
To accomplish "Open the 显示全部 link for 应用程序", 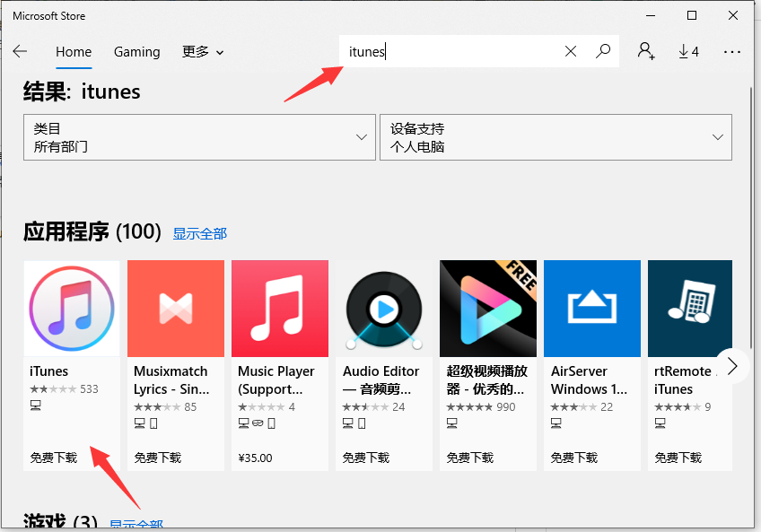I will point(199,233).
